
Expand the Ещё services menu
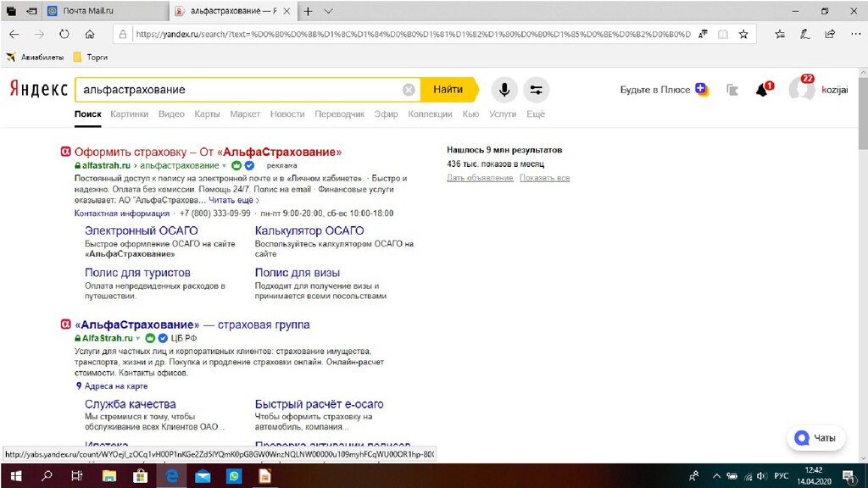536,114
